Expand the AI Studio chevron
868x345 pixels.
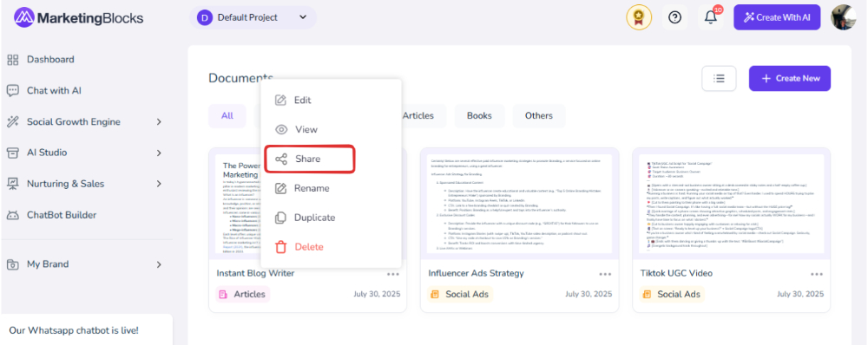click(x=159, y=153)
